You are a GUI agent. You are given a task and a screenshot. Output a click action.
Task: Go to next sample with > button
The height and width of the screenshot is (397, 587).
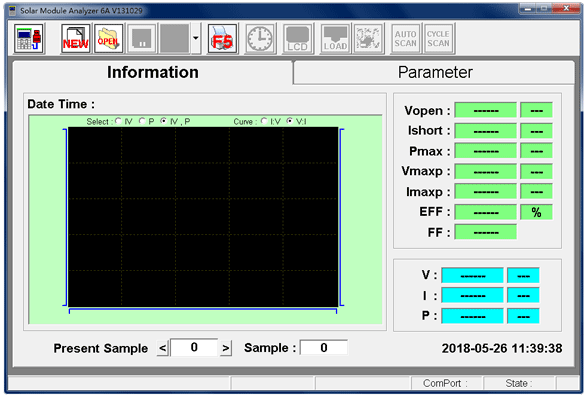226,348
